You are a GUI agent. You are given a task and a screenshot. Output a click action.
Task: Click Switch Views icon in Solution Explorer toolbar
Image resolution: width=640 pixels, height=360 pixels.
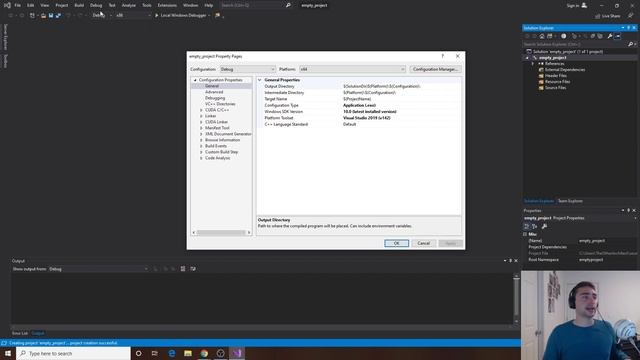(550, 36)
